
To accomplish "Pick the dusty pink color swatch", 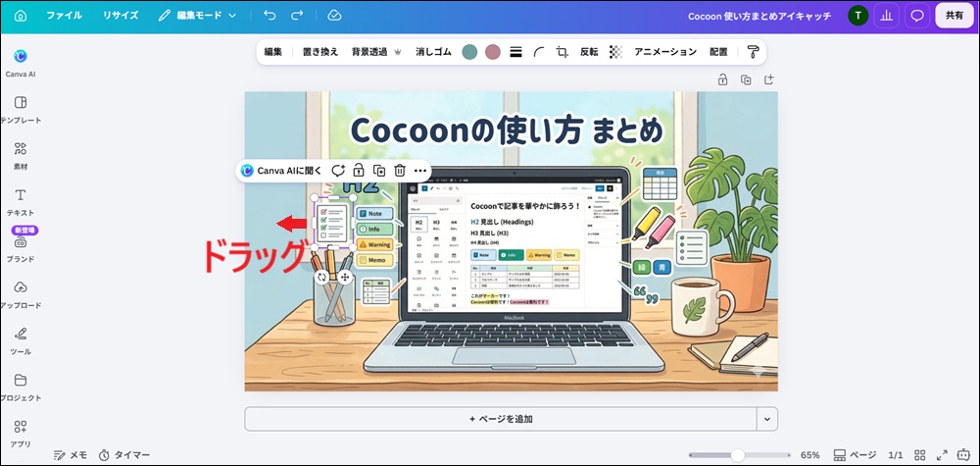I will [493, 52].
